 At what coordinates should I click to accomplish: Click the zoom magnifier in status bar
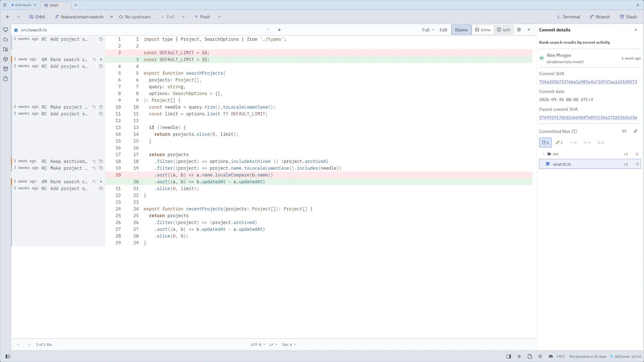click(x=540, y=356)
